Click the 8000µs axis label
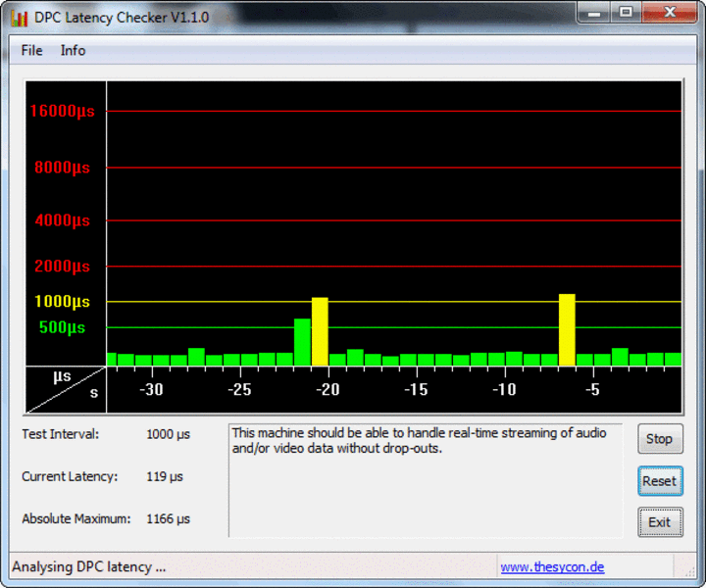Image resolution: width=706 pixels, height=588 pixels. [x=62, y=168]
